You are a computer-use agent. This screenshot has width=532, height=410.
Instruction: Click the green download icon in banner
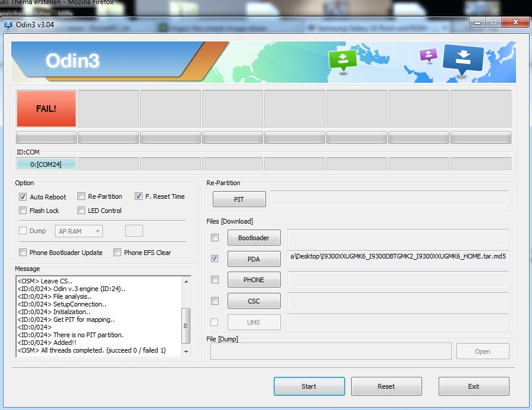pyautogui.click(x=342, y=60)
